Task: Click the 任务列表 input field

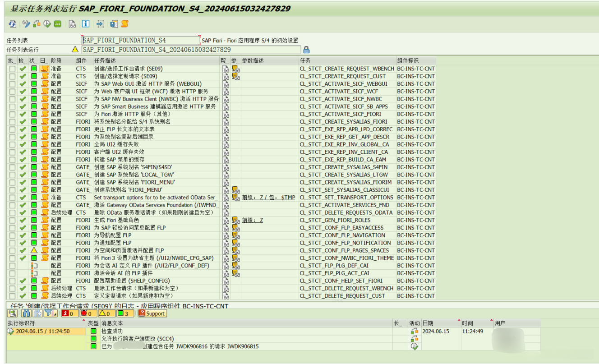Action: [140, 40]
